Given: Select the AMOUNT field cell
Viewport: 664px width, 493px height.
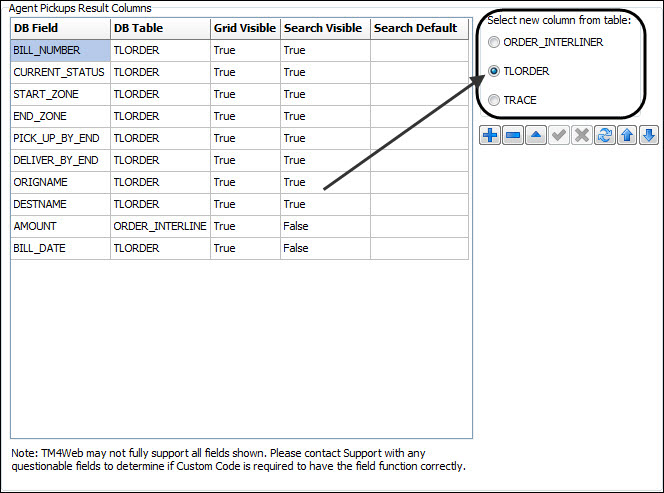Looking at the screenshot, I should tap(61, 227).
